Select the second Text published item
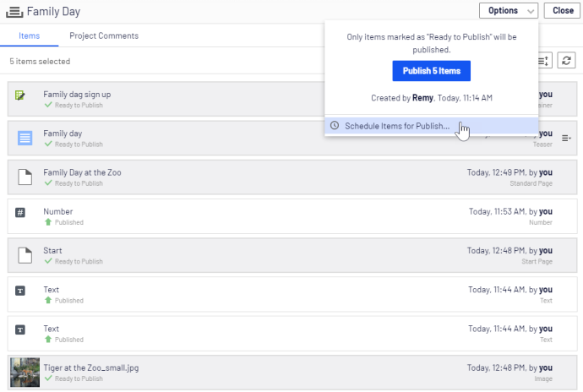Viewport: 583px width, 392px height. [292, 334]
